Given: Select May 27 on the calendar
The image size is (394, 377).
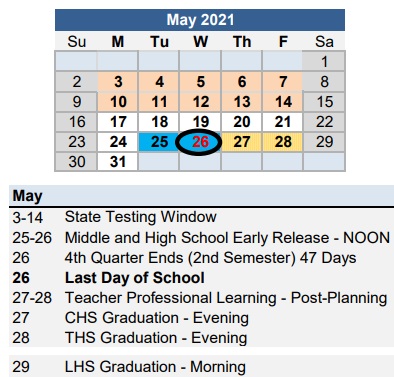Looking at the screenshot, I should (242, 142).
